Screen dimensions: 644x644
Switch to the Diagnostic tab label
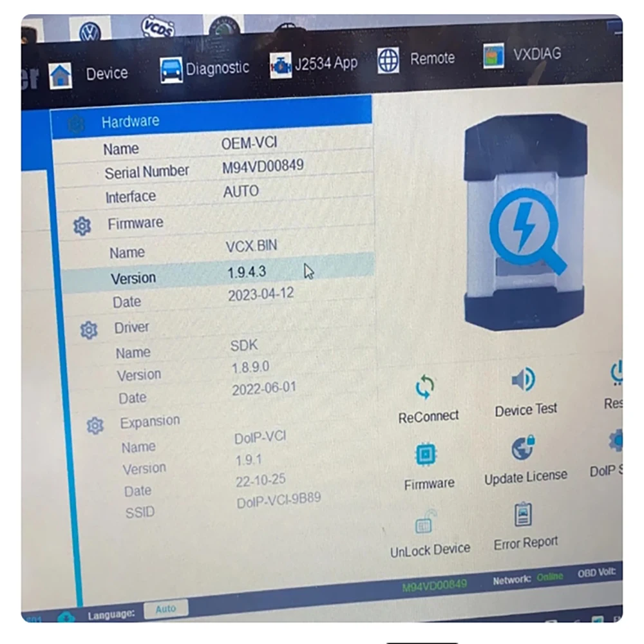coord(217,68)
